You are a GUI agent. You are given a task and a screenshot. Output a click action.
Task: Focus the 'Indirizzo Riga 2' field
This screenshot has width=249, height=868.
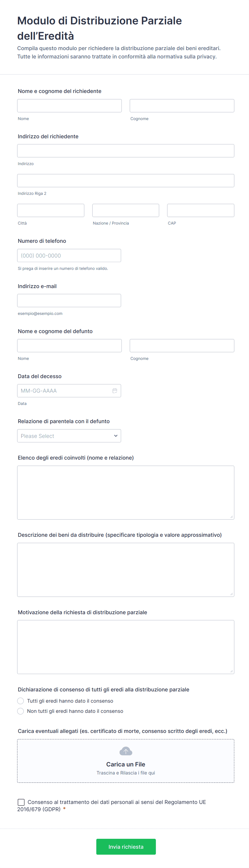pos(126,181)
